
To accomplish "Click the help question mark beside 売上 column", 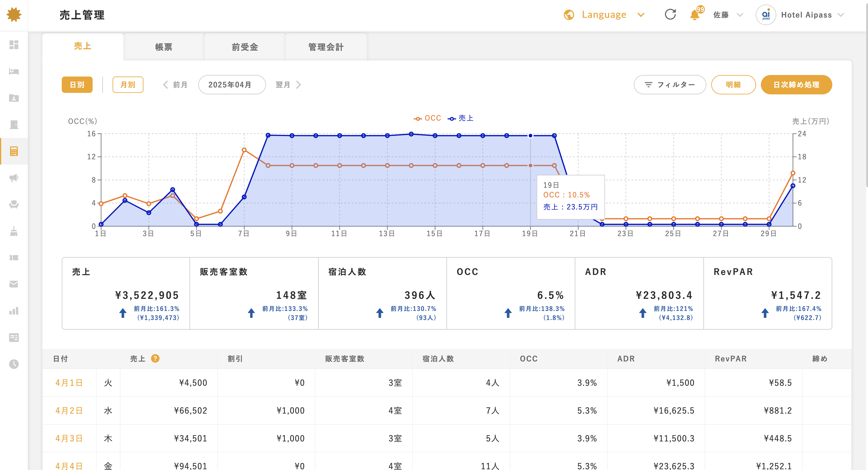I will 155,359.
